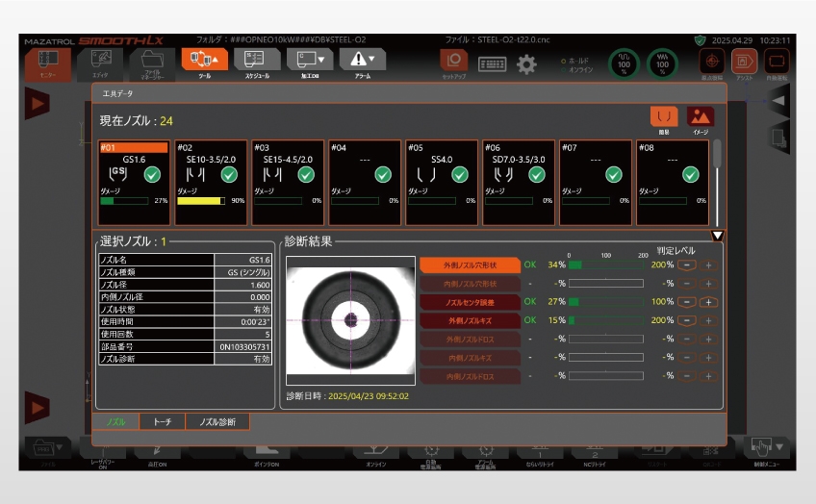Decrease 外側ノズルキズ threshold with minus button
Image resolution: width=816 pixels, height=504 pixels.
687,320
